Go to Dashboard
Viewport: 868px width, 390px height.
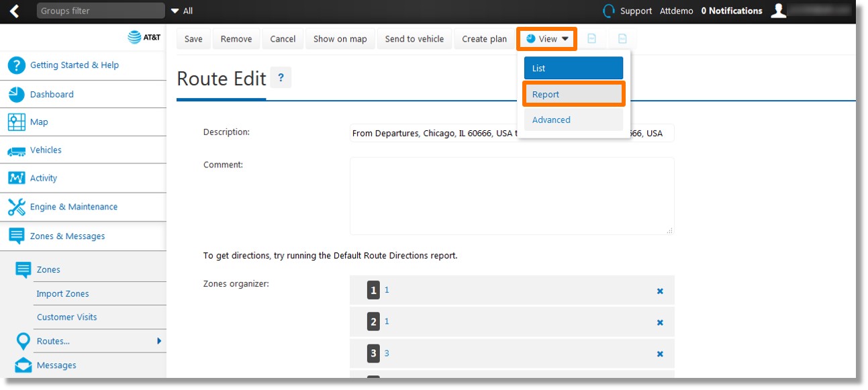click(52, 95)
